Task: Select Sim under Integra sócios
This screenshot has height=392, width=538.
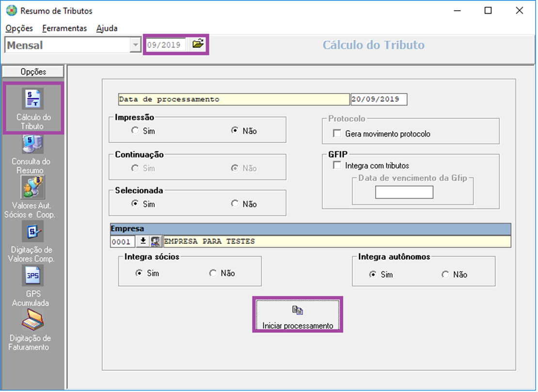Action: [139, 273]
